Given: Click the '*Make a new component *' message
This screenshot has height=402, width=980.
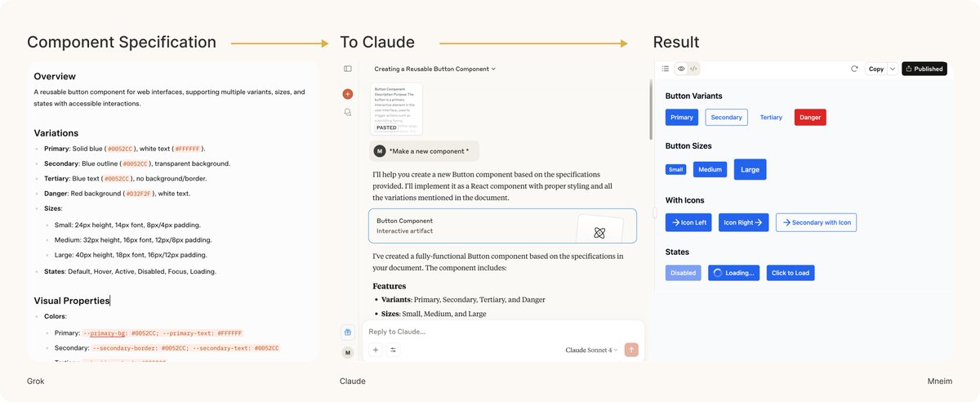Looking at the screenshot, I should coord(429,151).
